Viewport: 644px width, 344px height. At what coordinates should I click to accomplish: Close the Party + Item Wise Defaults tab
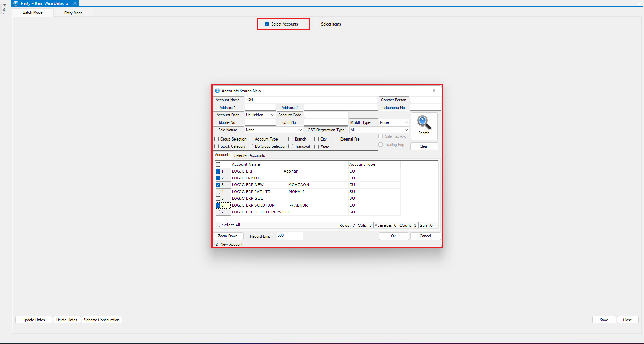pyautogui.click(x=75, y=3)
